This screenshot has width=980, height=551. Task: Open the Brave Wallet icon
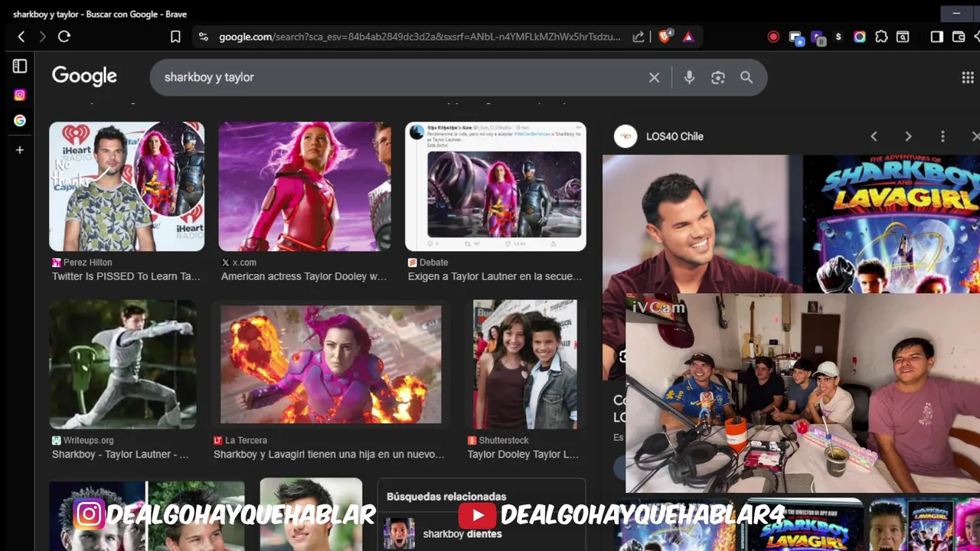(958, 37)
